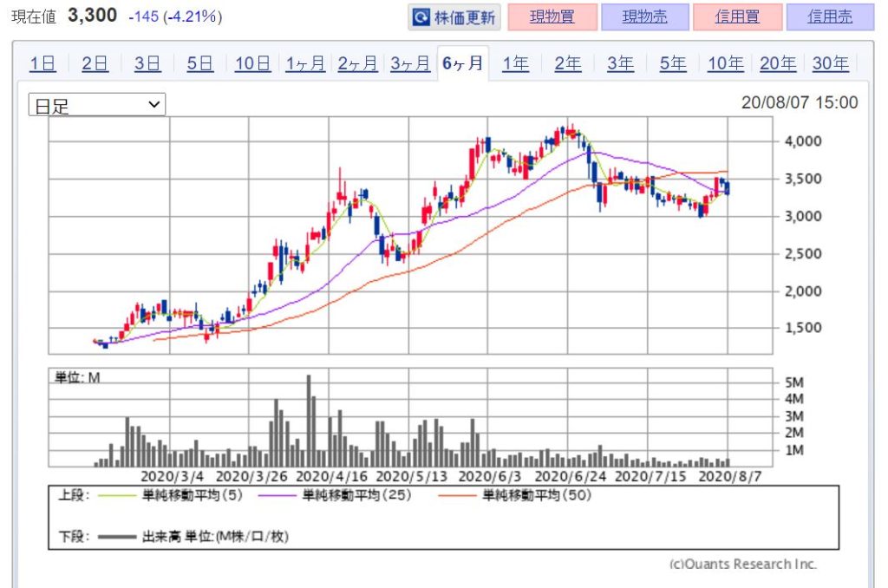Show the 1年 chart range

(x=515, y=63)
